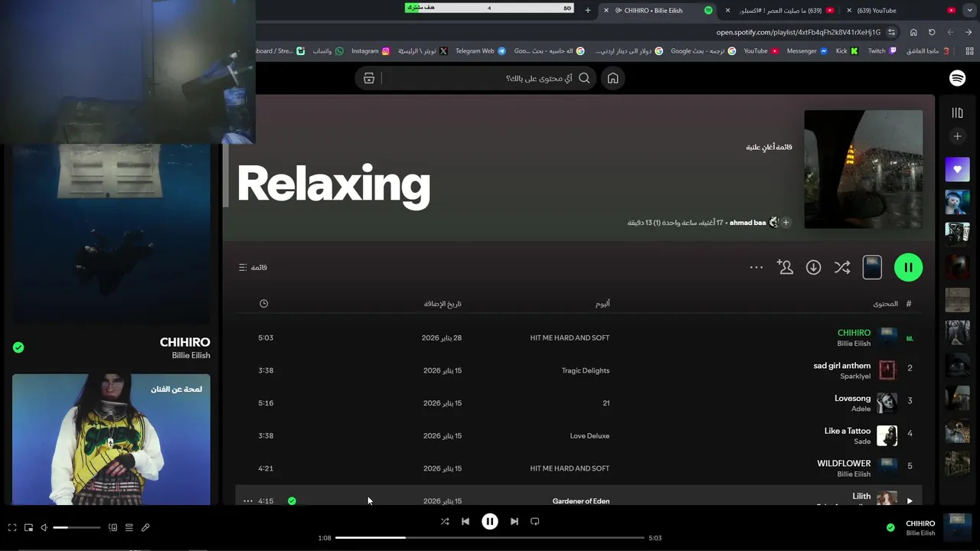Create a new playlist with the plus button

coord(957,136)
